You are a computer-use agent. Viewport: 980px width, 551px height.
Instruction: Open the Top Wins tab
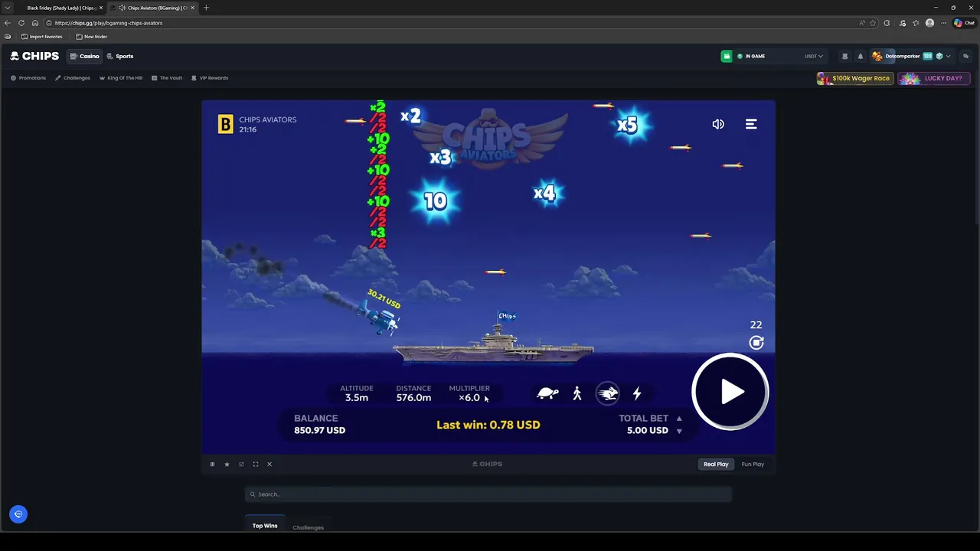265,526
